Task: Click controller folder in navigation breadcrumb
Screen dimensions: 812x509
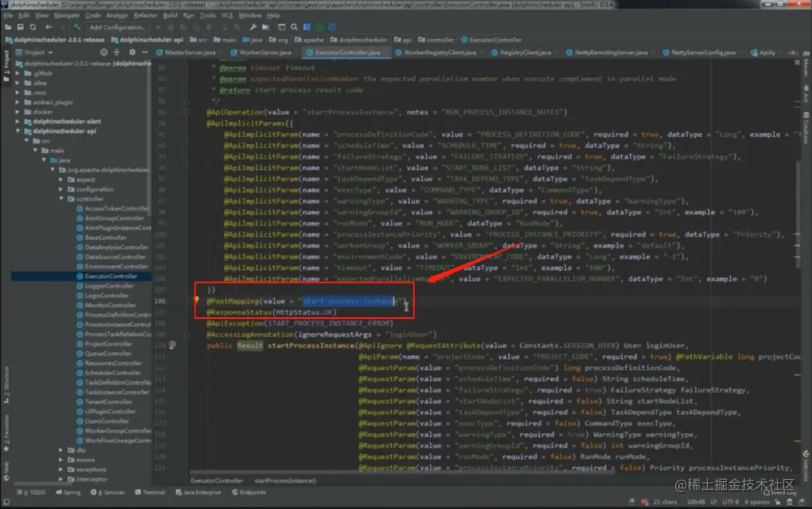Action: pos(436,40)
